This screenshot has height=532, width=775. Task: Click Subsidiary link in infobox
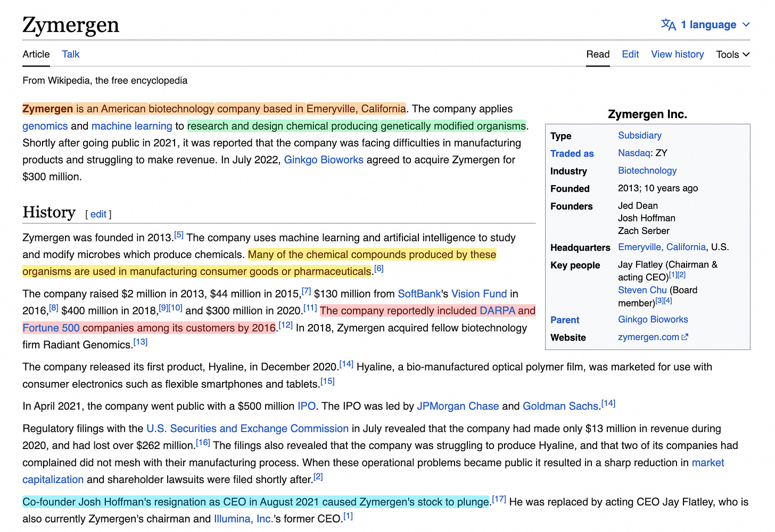[x=640, y=136]
